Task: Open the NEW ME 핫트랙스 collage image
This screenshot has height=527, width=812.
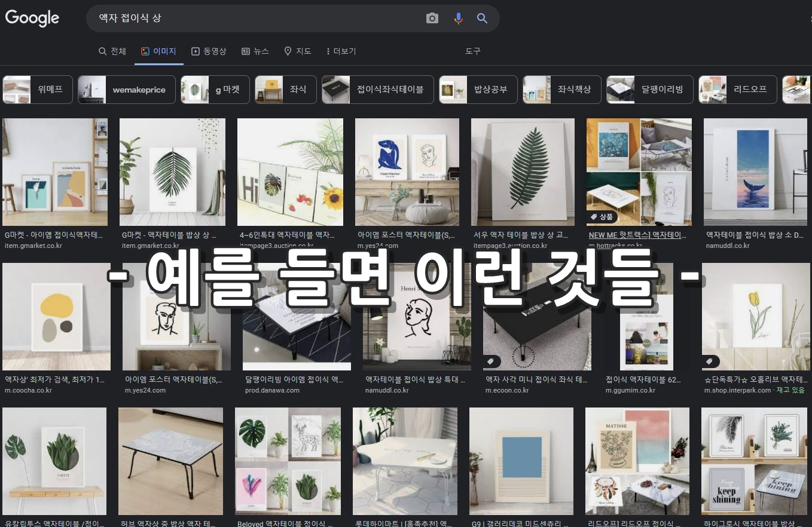Action: [639, 172]
